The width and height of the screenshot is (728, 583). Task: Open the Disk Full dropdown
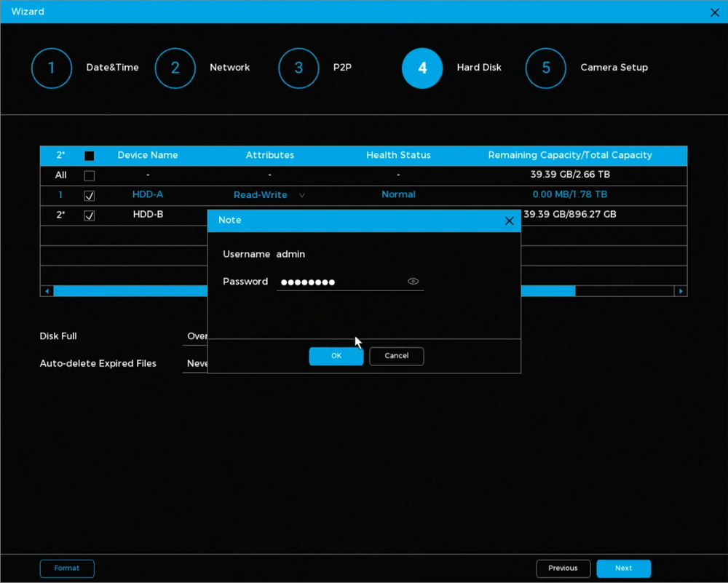(195, 336)
